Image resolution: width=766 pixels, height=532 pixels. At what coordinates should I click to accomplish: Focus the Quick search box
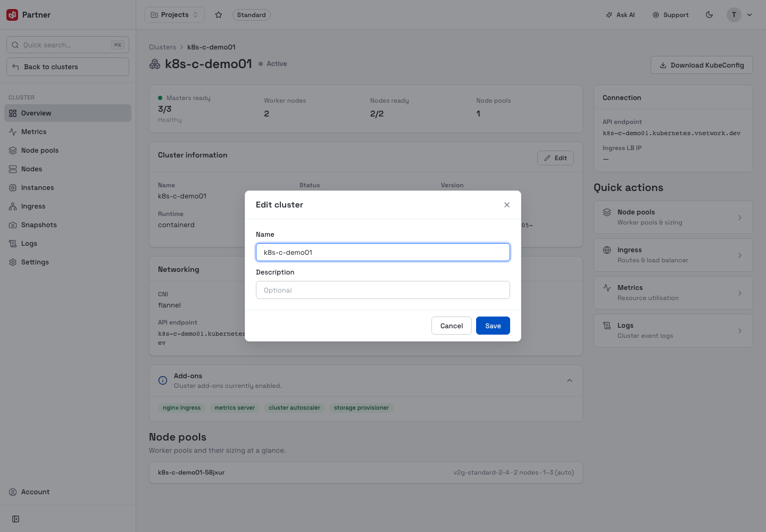coord(68,45)
